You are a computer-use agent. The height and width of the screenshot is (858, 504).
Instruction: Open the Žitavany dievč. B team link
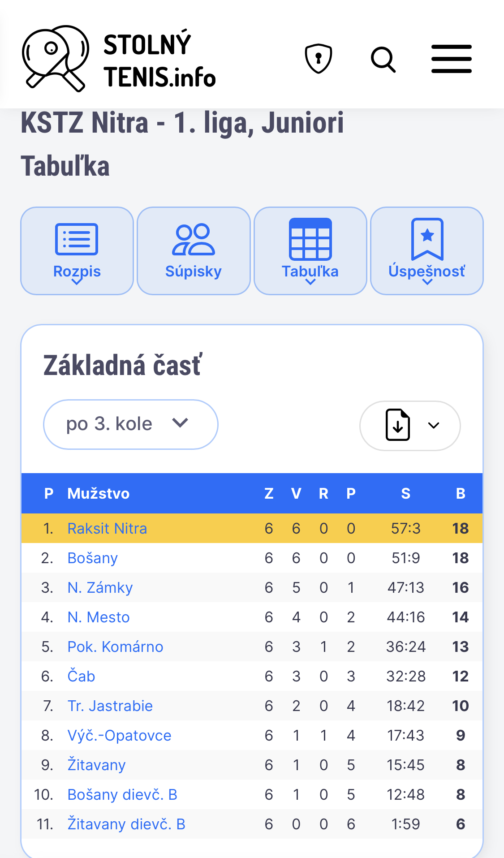126,824
